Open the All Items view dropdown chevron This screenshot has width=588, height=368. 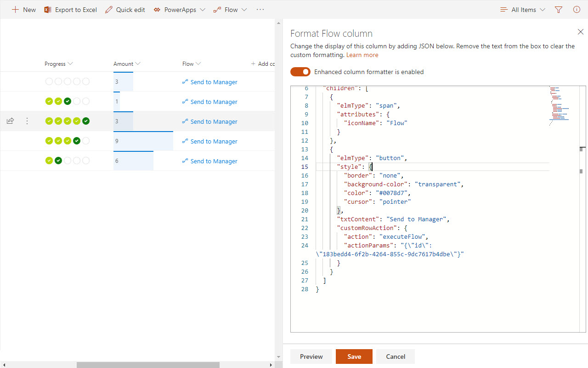(x=543, y=10)
